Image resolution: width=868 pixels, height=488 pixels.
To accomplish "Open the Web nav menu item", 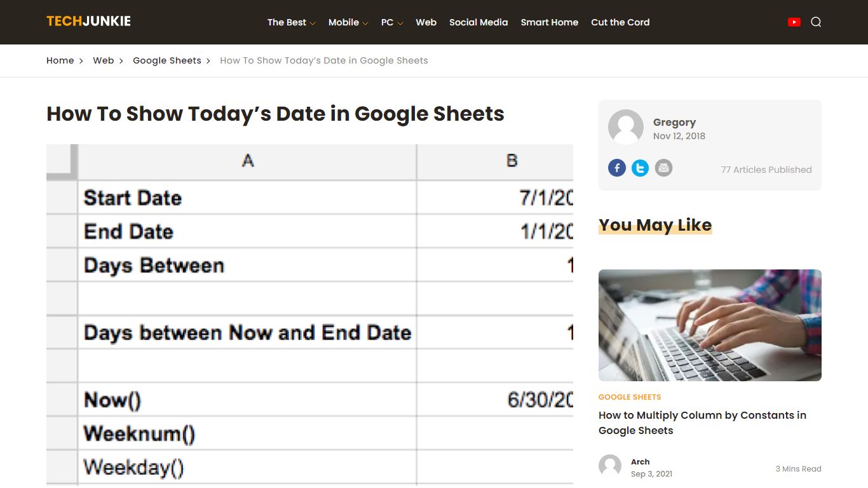I will (x=426, y=22).
